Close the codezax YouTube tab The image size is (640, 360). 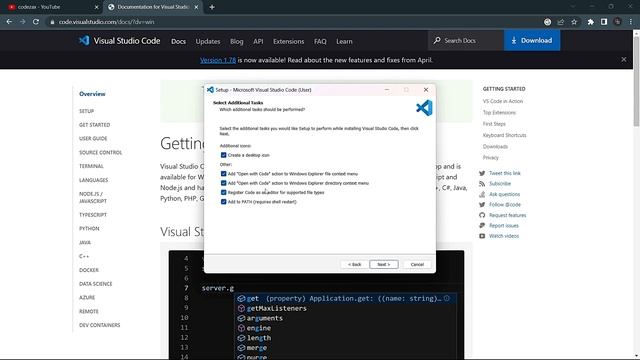97,7
